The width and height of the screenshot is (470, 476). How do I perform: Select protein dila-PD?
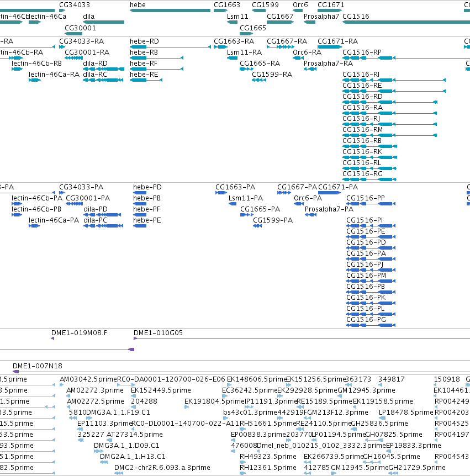pos(102,215)
